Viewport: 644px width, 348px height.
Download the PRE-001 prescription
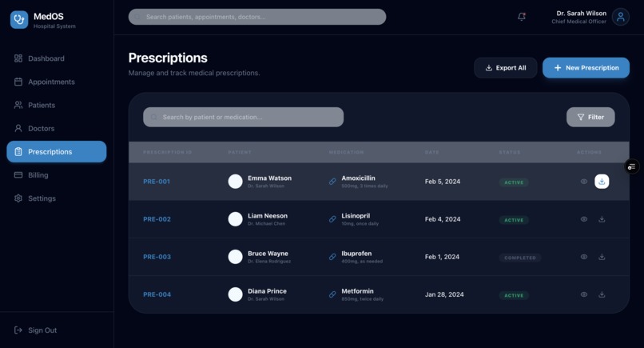click(x=602, y=182)
